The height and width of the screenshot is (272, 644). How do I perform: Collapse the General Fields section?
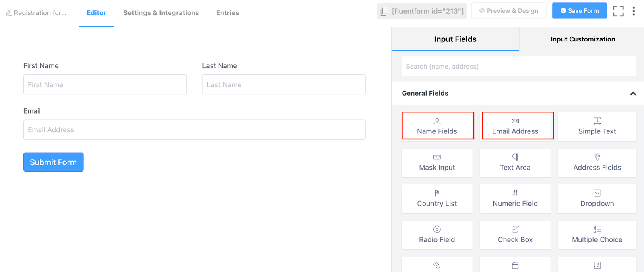[633, 94]
